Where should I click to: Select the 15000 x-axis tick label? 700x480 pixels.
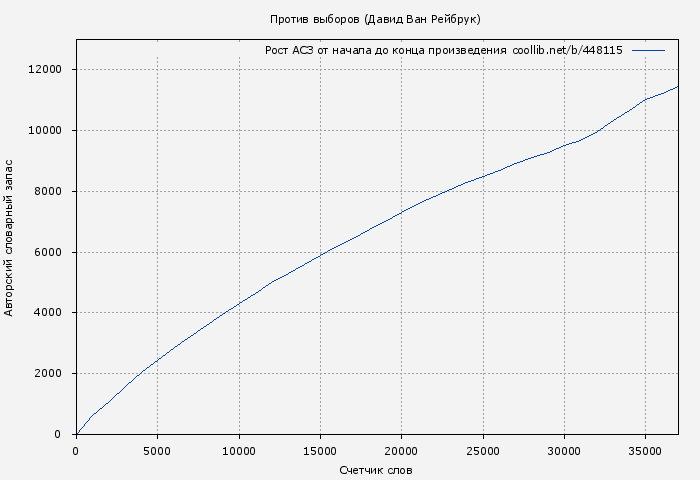coord(319,451)
